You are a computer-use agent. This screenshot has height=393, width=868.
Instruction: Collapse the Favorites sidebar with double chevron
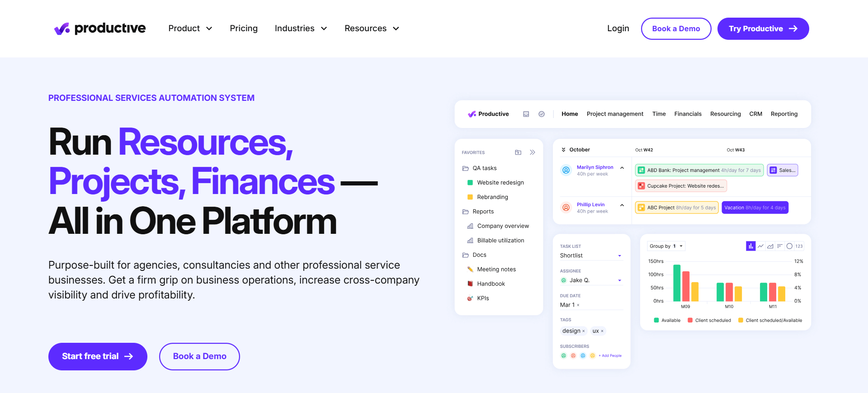click(x=533, y=152)
